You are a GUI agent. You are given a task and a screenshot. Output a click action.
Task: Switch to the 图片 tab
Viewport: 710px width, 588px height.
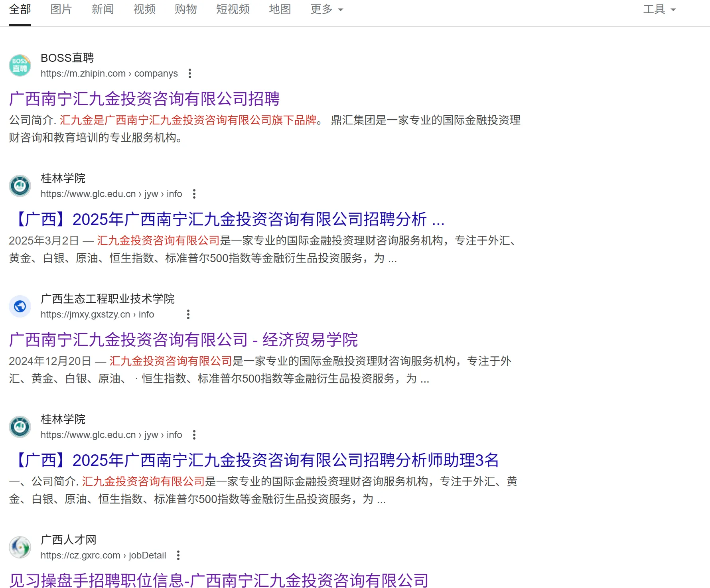pyautogui.click(x=61, y=9)
